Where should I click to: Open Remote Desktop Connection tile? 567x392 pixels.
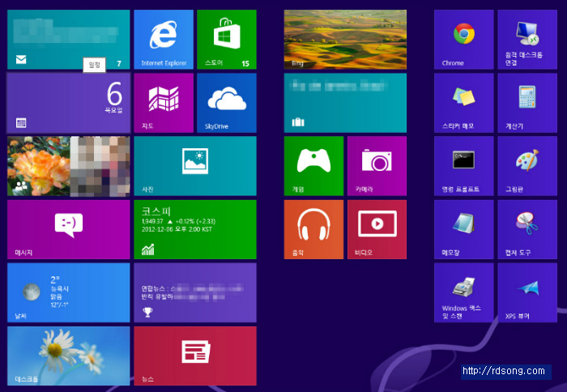tap(526, 39)
